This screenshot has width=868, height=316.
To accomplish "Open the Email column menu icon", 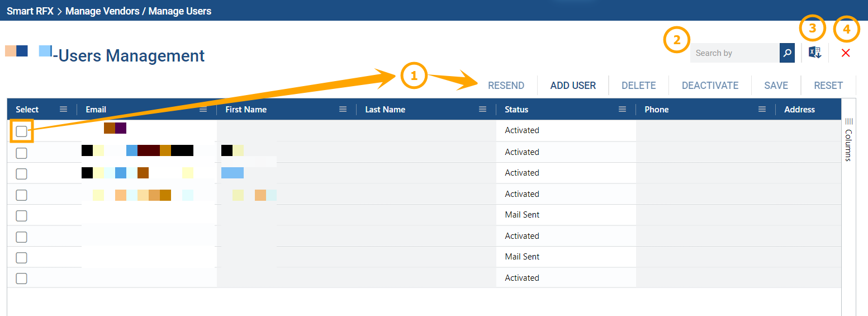I will [x=203, y=110].
